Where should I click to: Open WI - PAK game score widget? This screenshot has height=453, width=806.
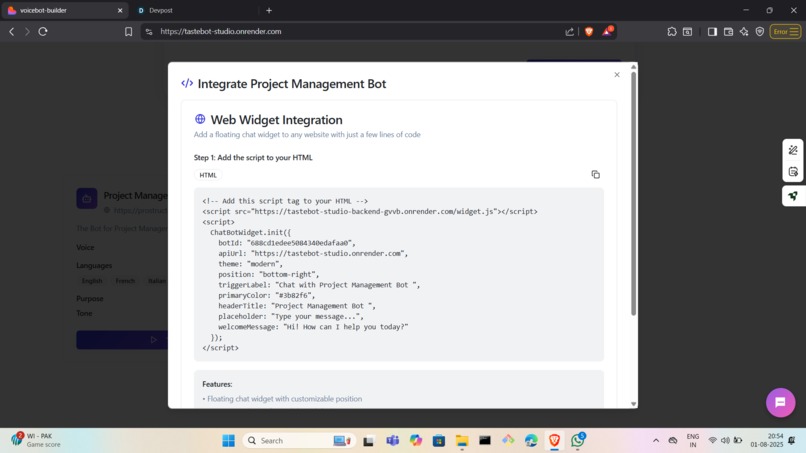click(x=36, y=440)
